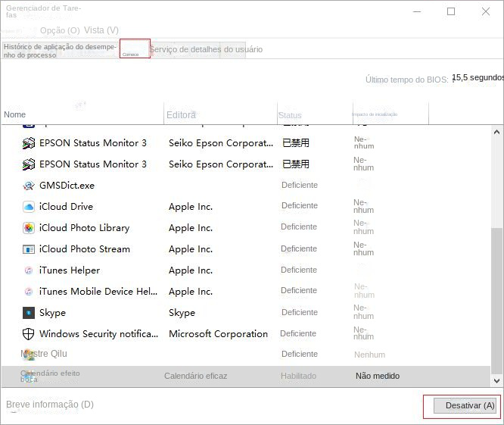Viewport: 504px width, 425px height.
Task: Click the iCloud Photo Stream icon
Action: pyautogui.click(x=29, y=249)
